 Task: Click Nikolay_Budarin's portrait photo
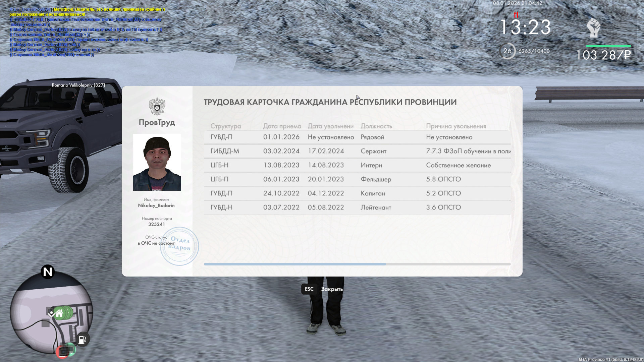click(157, 162)
